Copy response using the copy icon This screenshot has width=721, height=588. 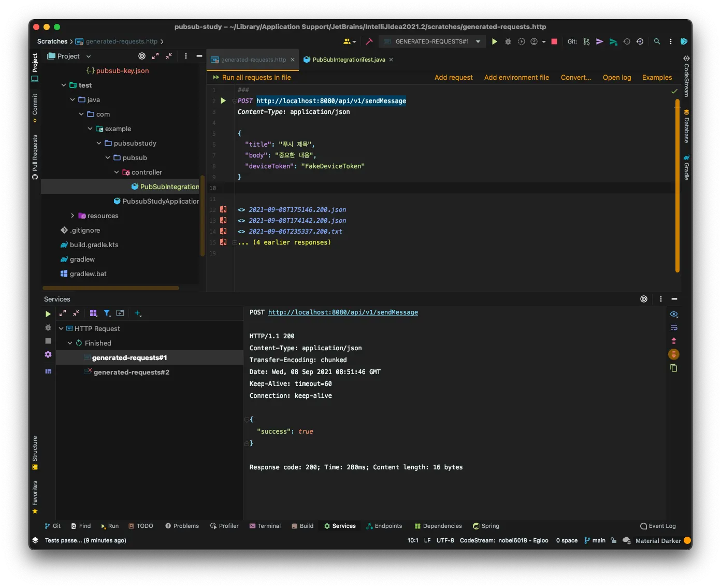tap(674, 368)
